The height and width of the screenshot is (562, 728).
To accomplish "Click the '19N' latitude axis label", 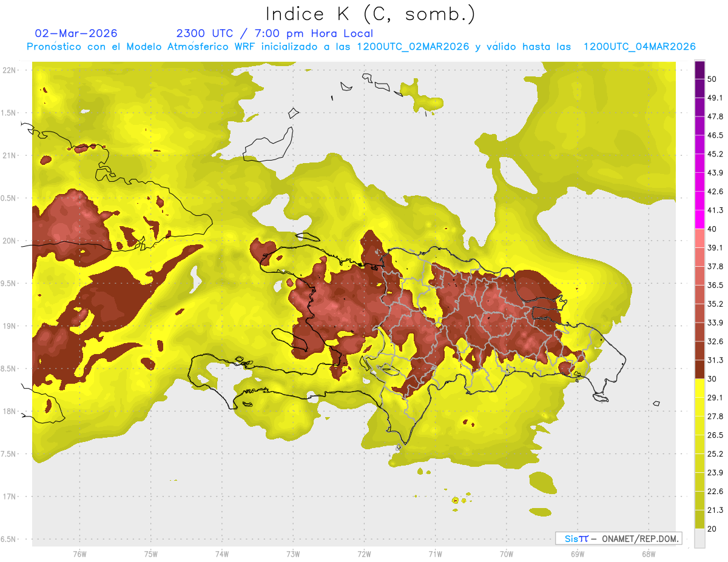I will 10,326.
